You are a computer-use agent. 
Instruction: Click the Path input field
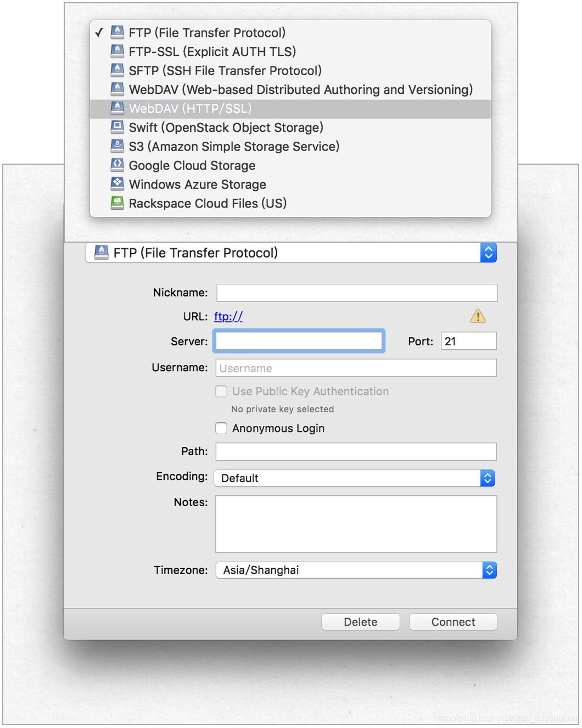click(x=356, y=451)
